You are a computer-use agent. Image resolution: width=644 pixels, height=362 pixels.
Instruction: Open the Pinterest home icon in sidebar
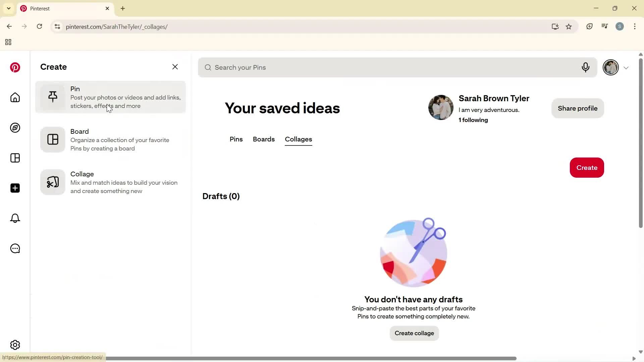[15, 98]
